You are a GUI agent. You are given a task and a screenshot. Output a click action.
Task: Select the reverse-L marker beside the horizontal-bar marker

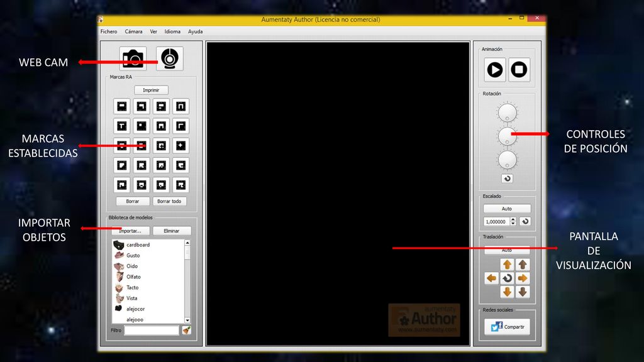coord(142,106)
